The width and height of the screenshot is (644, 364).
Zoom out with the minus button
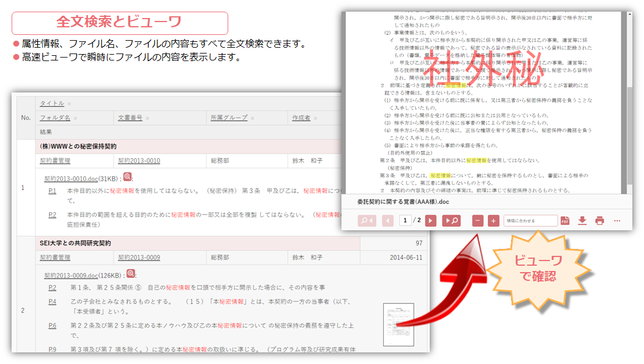click(477, 221)
